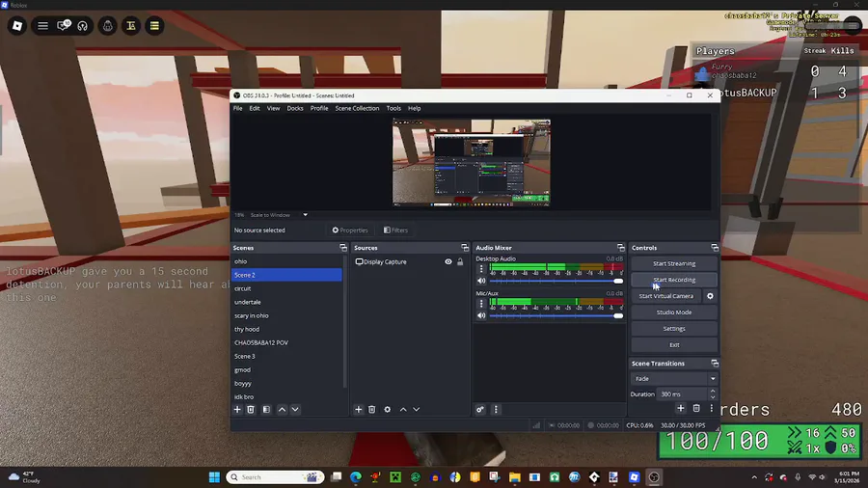Add a new source with plus icon
Screen dimensions: 868x488
click(358, 410)
